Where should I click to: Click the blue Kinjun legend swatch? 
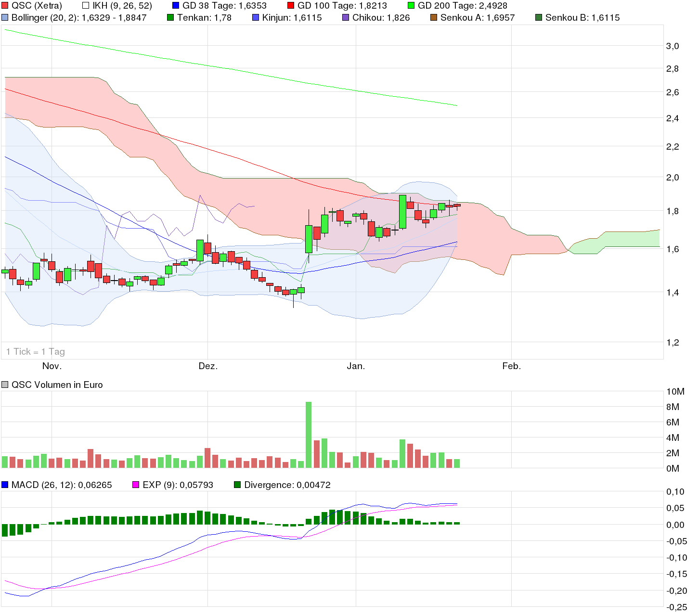256,17
